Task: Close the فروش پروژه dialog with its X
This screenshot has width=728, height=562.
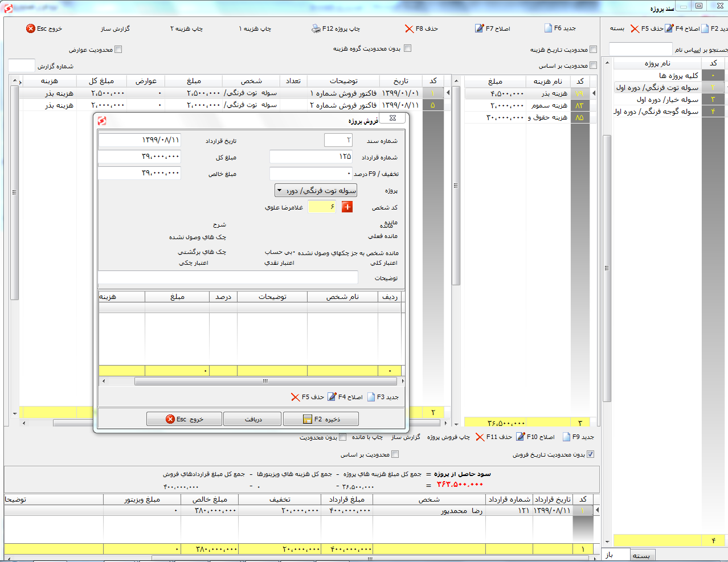Action: [x=392, y=118]
